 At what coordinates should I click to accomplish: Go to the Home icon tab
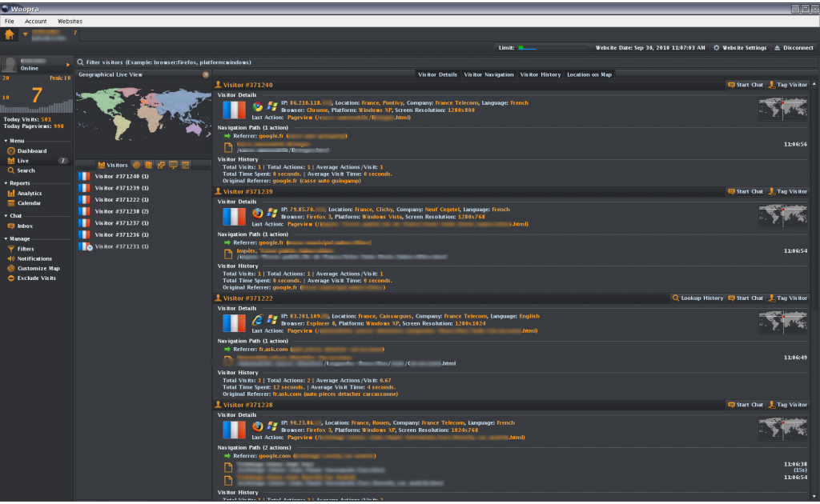[10, 35]
